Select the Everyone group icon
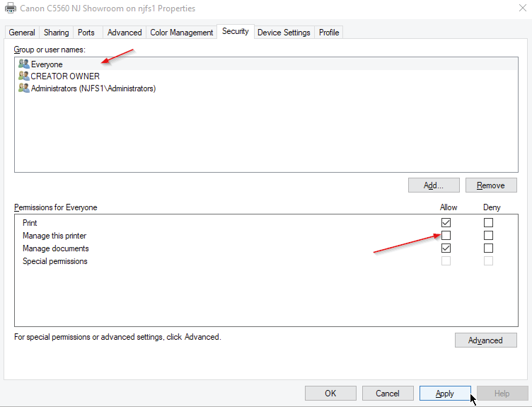The image size is (532, 407). click(24, 64)
